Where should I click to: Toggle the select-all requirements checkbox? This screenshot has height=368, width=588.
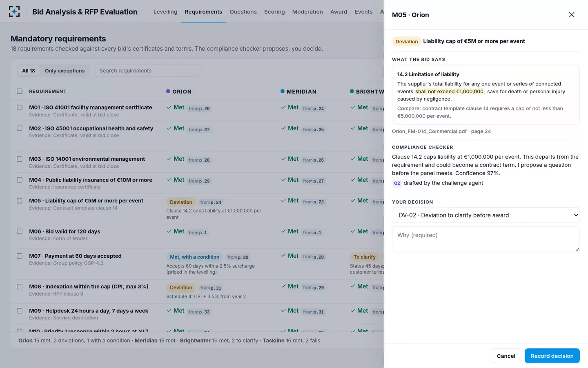20,91
